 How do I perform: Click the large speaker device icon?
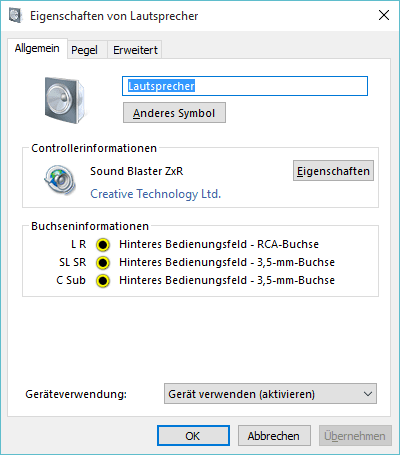click(x=64, y=100)
